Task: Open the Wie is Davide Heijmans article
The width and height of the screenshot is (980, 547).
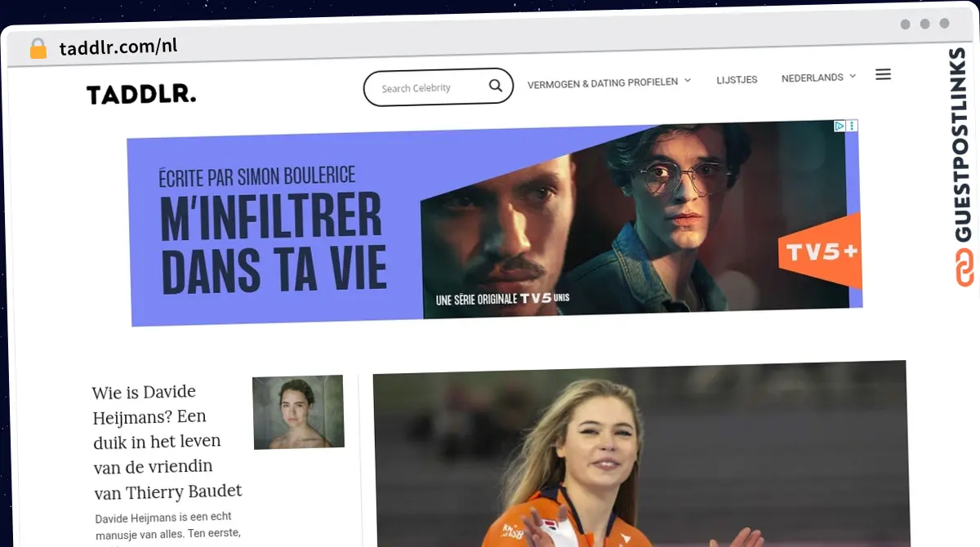Action: coord(167,442)
